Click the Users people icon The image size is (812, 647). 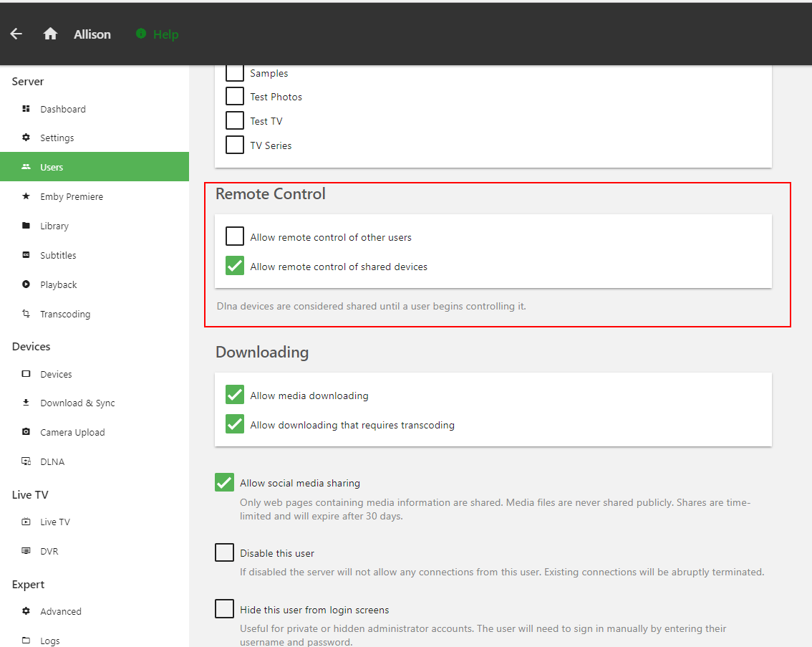26,167
